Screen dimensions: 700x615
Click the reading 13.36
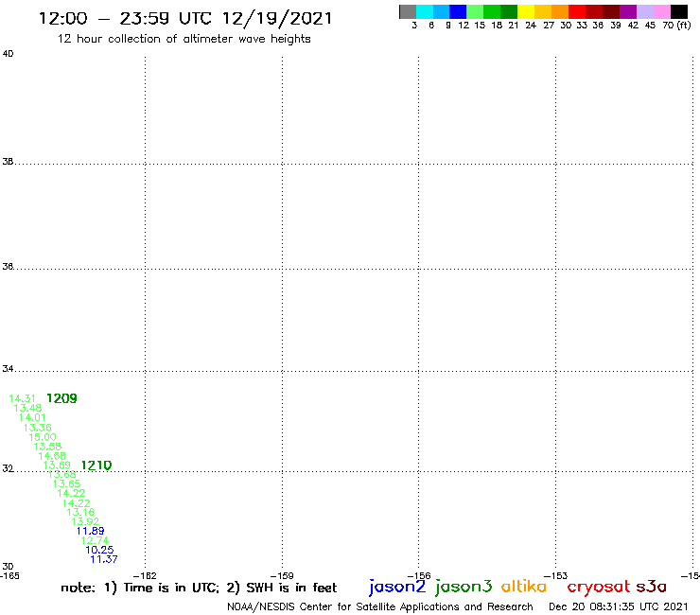coord(38,428)
